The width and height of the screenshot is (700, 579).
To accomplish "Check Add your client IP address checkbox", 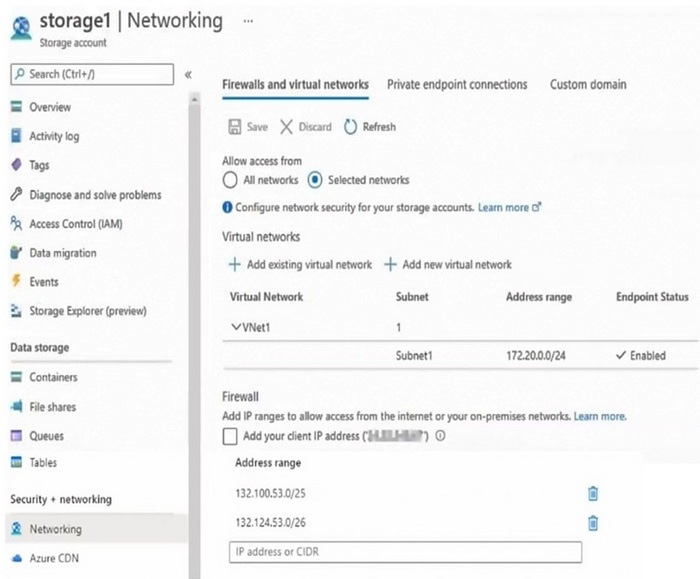I will (x=230, y=436).
